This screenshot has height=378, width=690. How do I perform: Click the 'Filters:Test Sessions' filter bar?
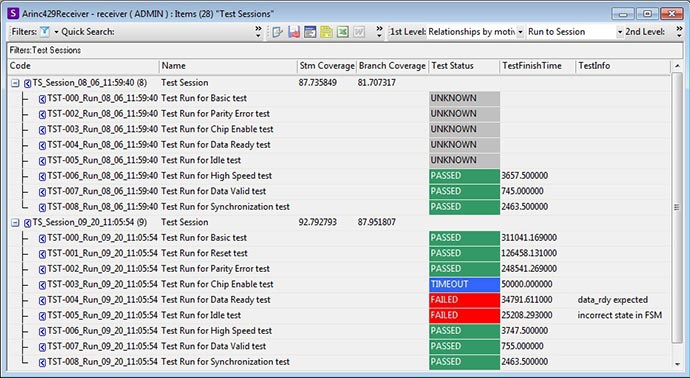345,50
